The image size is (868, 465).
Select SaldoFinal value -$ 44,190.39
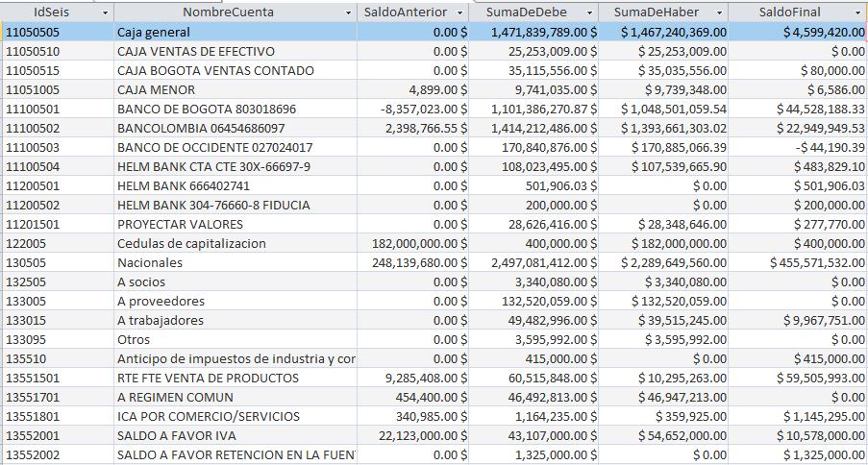coord(798,148)
